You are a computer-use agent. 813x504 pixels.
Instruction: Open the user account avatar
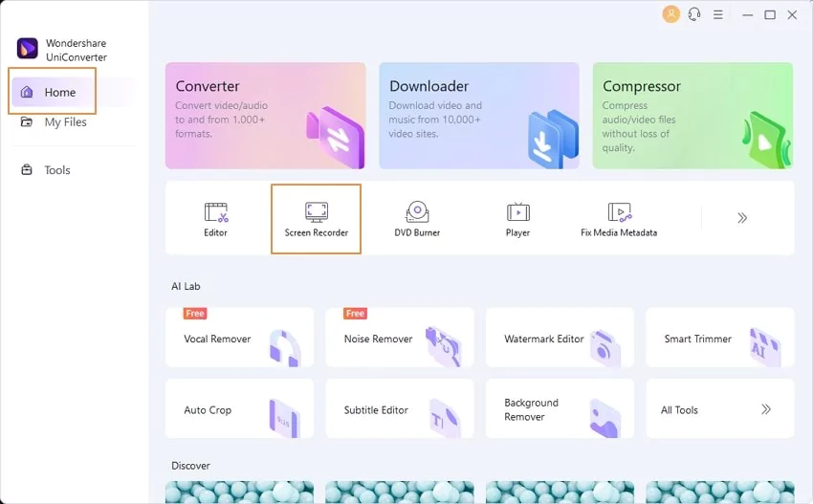670,14
